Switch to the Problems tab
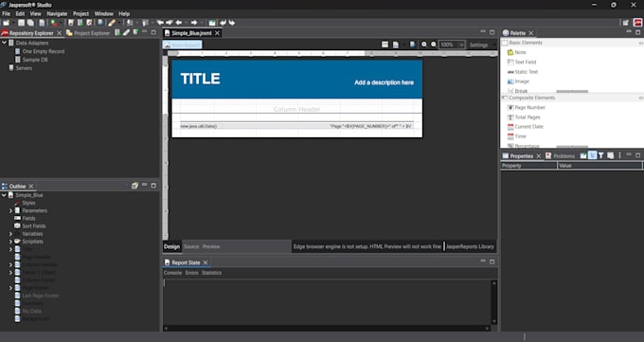 pos(561,155)
